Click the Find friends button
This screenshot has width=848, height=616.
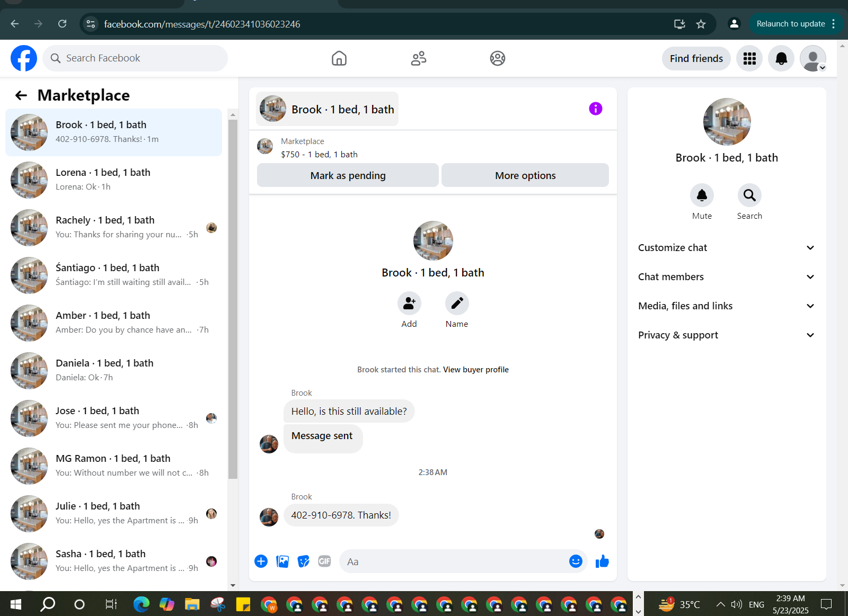(696, 58)
